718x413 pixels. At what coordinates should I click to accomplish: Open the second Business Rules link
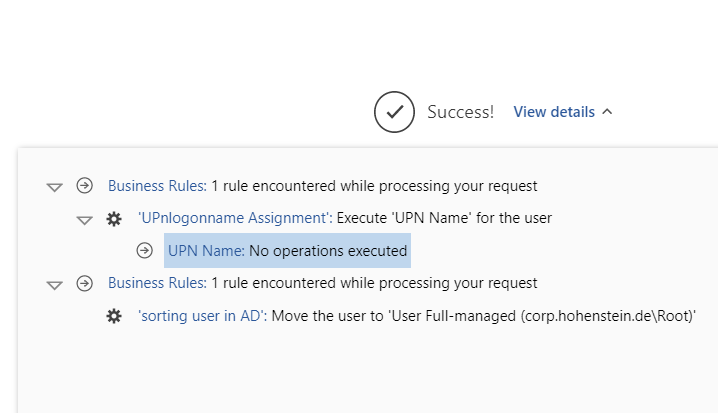(157, 283)
